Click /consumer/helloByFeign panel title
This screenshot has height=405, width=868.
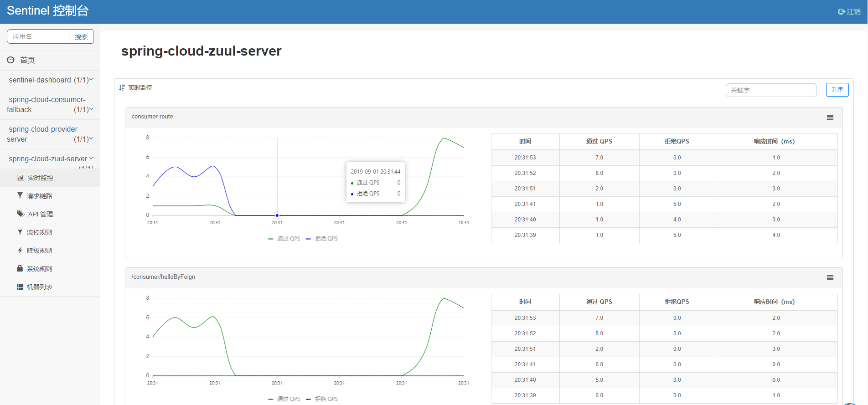[x=163, y=277]
